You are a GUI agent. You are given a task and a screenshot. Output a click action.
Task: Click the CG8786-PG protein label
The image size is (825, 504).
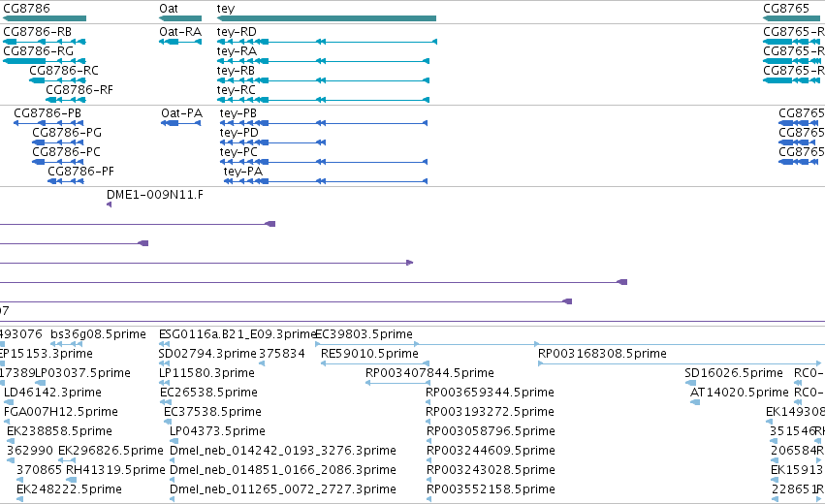pos(67,133)
